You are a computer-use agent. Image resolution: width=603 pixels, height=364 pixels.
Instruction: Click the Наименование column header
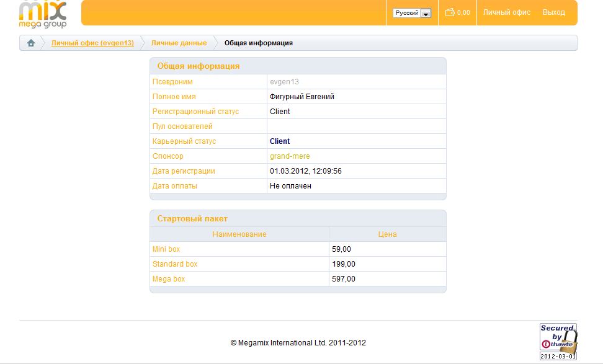pyautogui.click(x=239, y=234)
